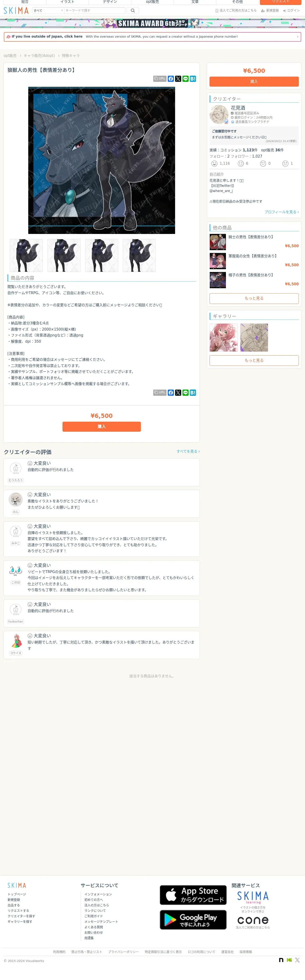Share on Facebook using top share icon
This screenshot has height=980, width=305.
(x=171, y=79)
